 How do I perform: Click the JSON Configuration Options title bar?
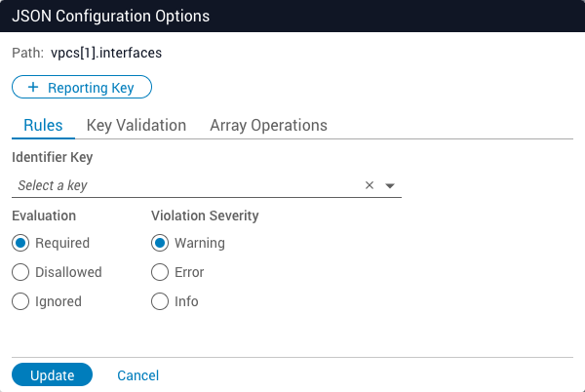[x=292, y=16]
